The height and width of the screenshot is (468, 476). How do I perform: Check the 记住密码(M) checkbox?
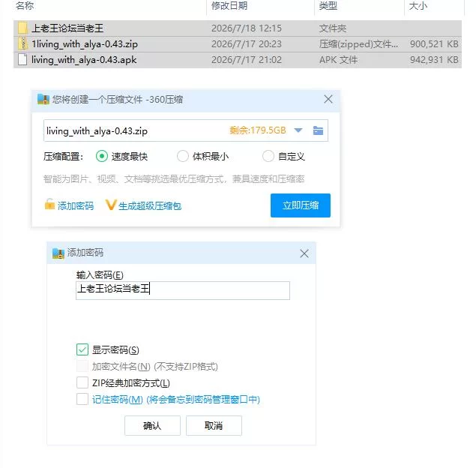[82, 399]
